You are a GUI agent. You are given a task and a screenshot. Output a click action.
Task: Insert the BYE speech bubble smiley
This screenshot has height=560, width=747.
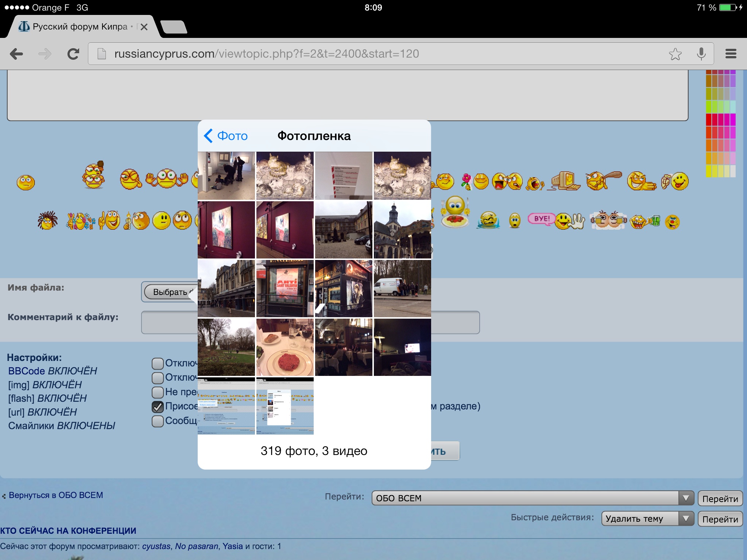541,219
